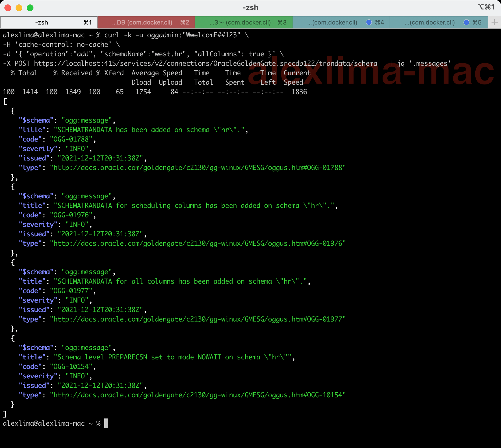Screen dimensions: 501x448
Task: Open the docs URL ending in #OGG-10154
Action: tap(198, 395)
